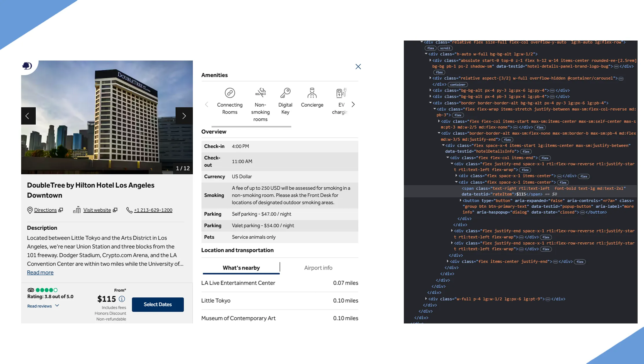Click the hotel phone number link
This screenshot has width=644, height=364.
click(153, 210)
